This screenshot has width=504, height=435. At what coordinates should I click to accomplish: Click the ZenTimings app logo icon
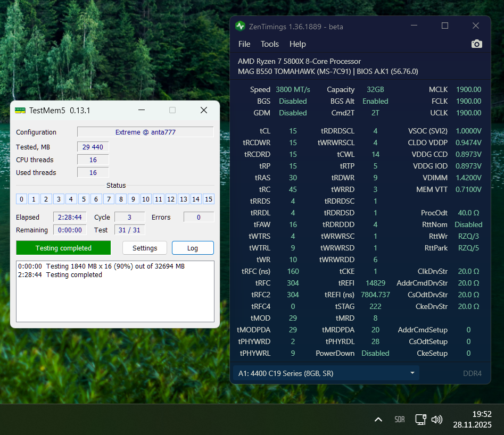click(241, 26)
